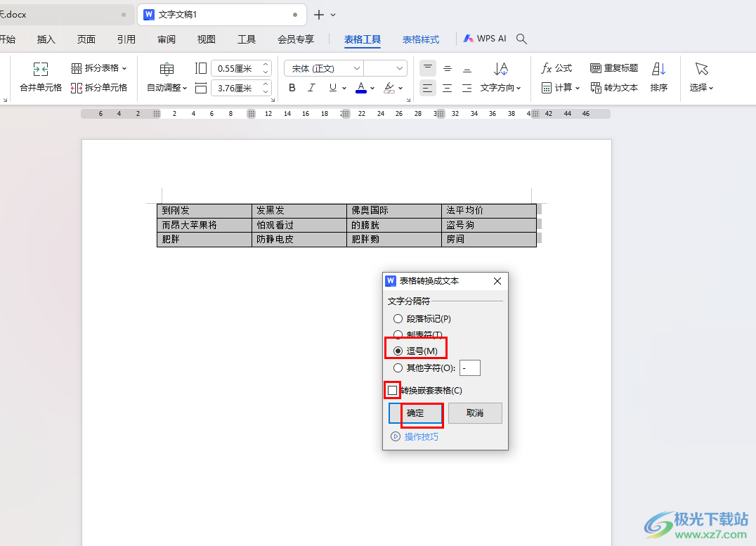Click the 0.55厘米 row height field
756x546 pixels.
coord(236,68)
